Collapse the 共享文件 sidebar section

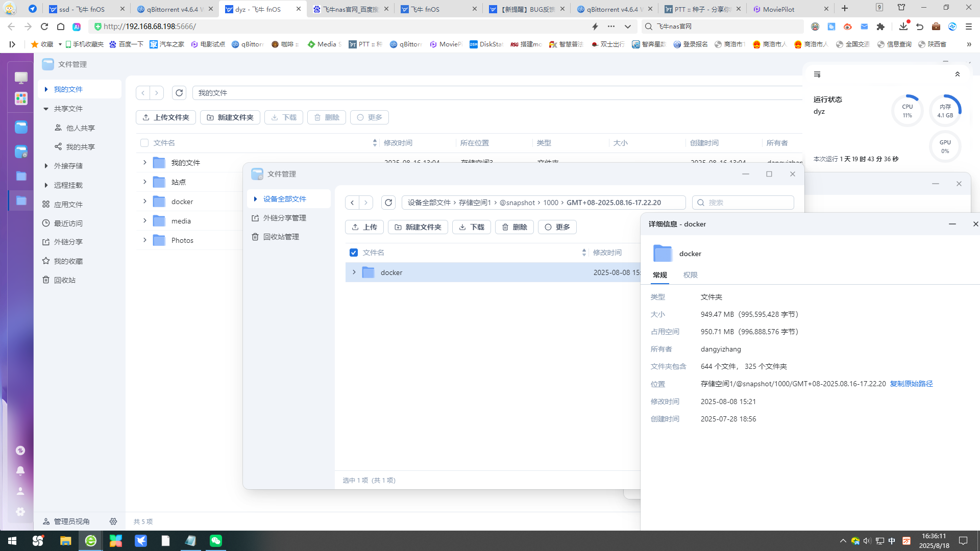pyautogui.click(x=46, y=109)
